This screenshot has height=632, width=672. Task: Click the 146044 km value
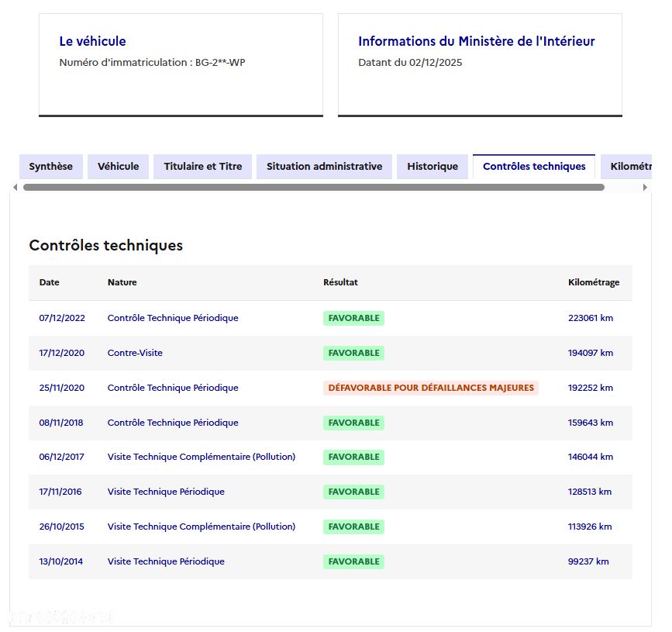tap(591, 457)
